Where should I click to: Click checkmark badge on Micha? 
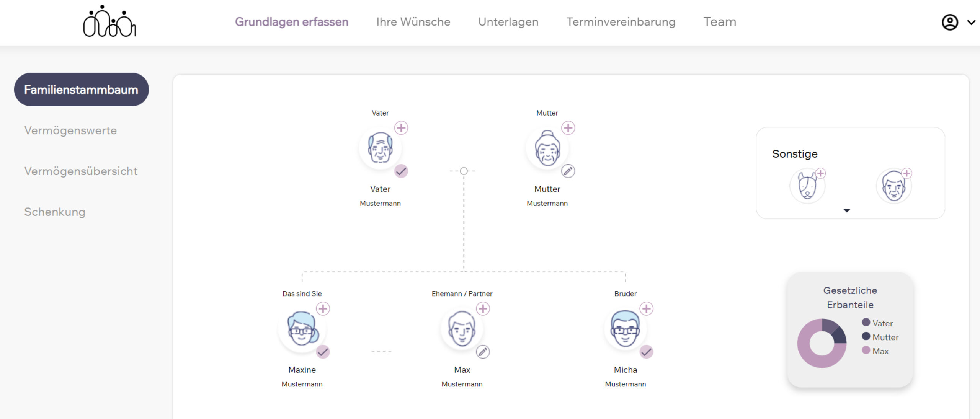646,352
